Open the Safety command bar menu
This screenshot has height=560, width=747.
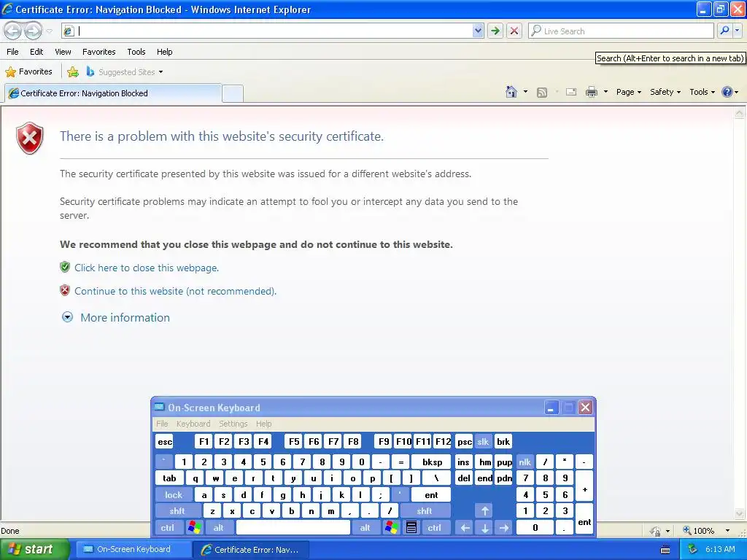click(665, 92)
